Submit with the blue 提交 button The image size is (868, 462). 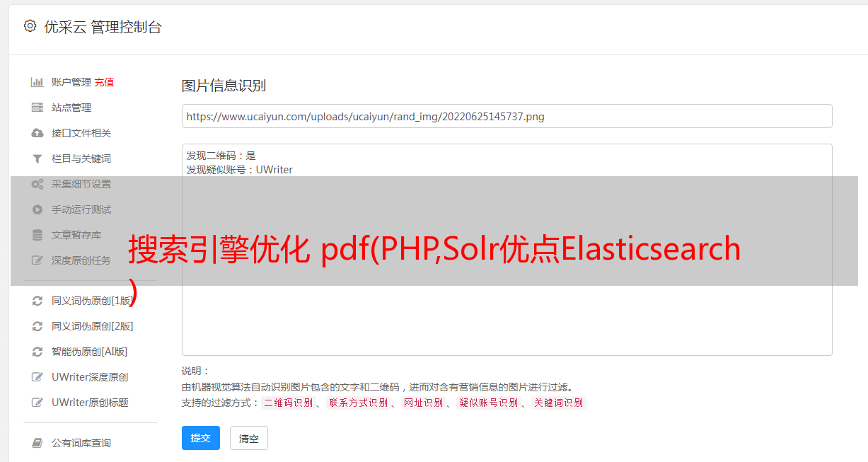point(201,438)
